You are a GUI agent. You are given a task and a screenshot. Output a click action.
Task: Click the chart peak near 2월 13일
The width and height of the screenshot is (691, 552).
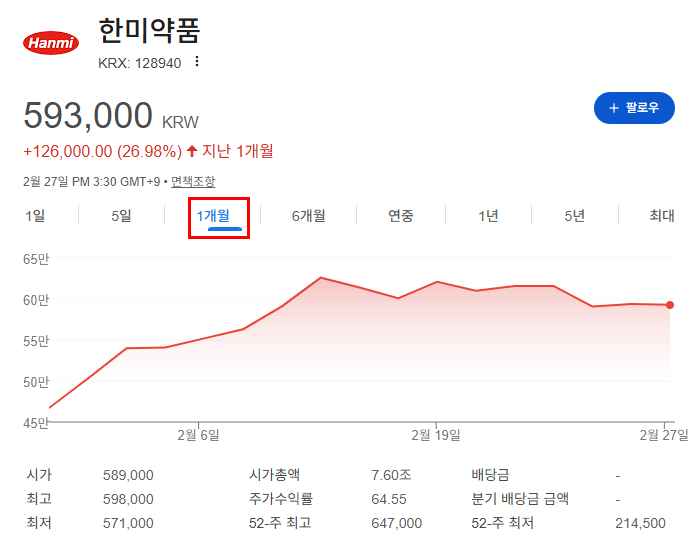[x=321, y=278]
